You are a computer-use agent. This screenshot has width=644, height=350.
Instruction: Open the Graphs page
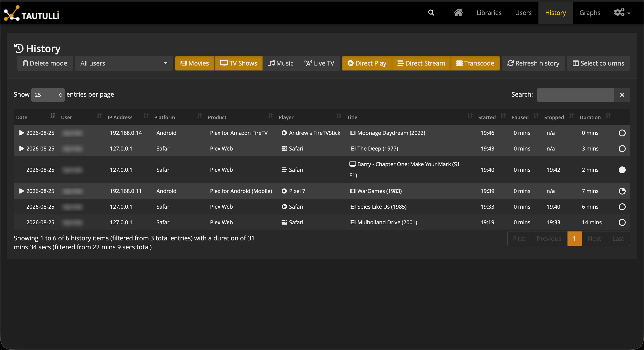coord(590,13)
